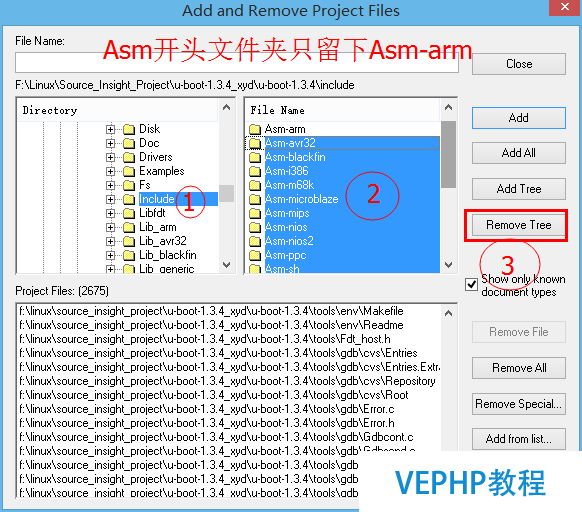This screenshot has width=582, height=512.
Task: Expand the Lib_blackfin tree node
Action: tap(110, 255)
